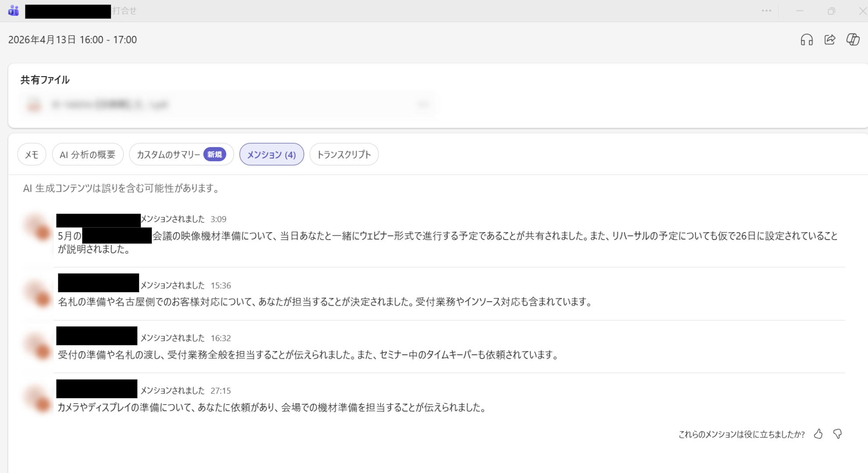The height and width of the screenshot is (473, 868).
Task: Click the blurred shared file's type icon
Action: click(34, 105)
